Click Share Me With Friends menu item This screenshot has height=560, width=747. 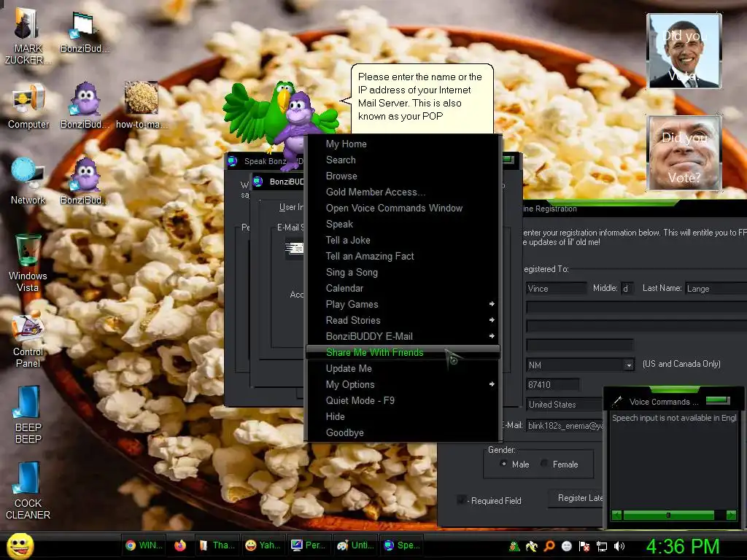click(x=403, y=352)
